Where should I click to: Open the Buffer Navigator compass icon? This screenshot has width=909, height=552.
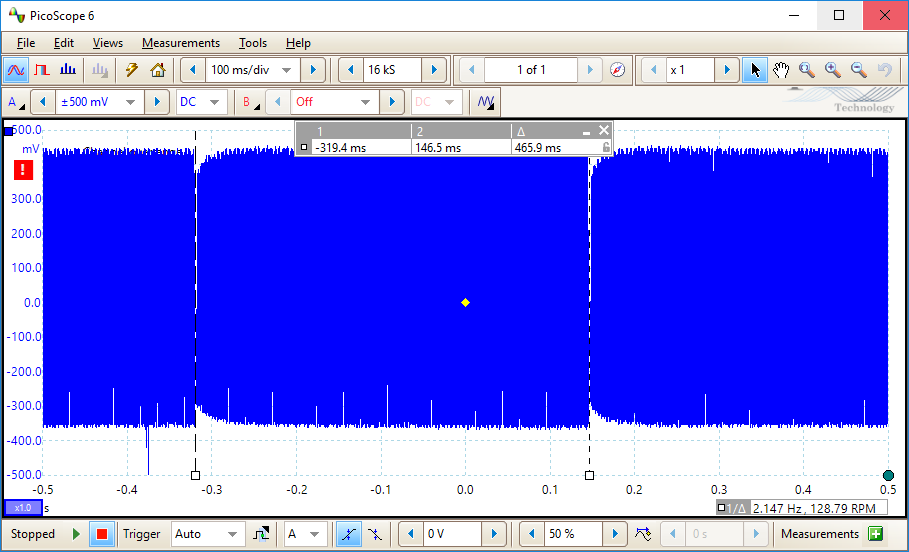[x=618, y=70]
